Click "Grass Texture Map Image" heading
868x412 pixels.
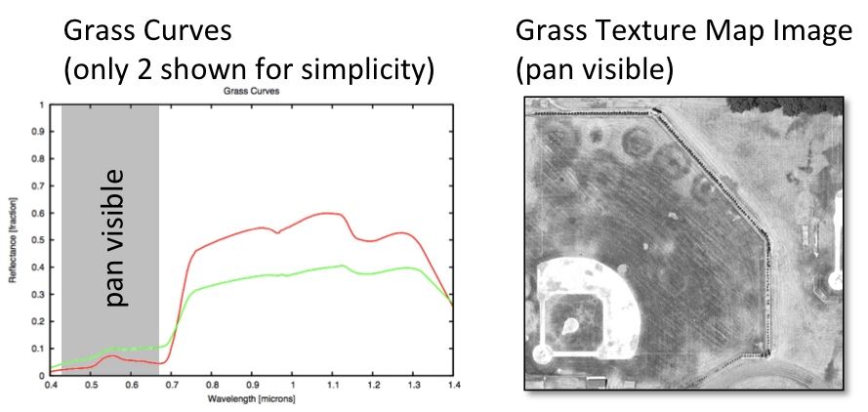pos(683,31)
